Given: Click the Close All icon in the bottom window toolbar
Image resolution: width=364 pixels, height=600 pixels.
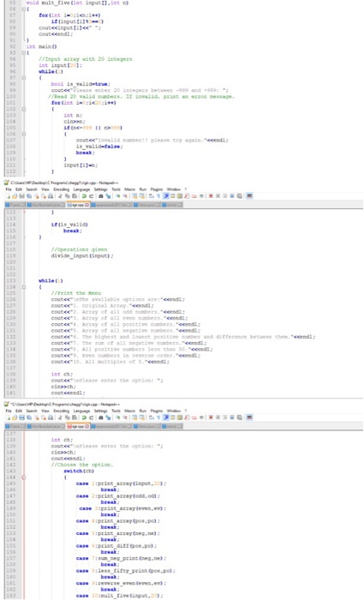Looking at the screenshot, I should 44,417.
